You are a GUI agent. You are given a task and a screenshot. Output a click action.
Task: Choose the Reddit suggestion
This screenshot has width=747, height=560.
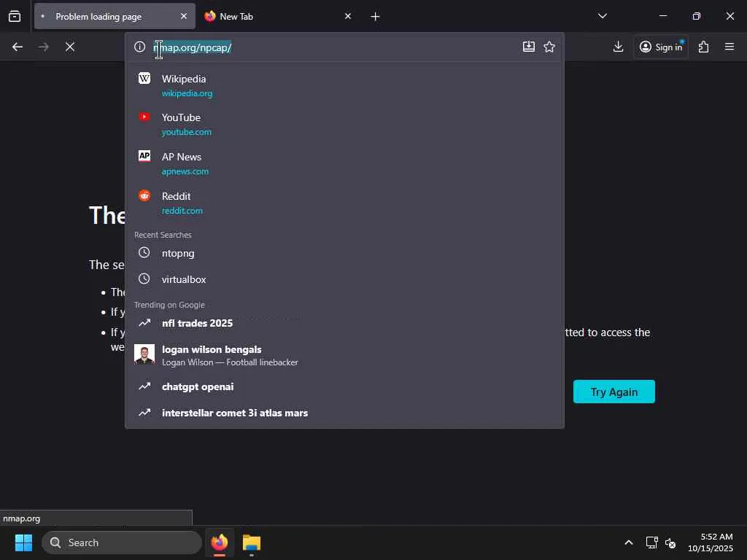(344, 203)
